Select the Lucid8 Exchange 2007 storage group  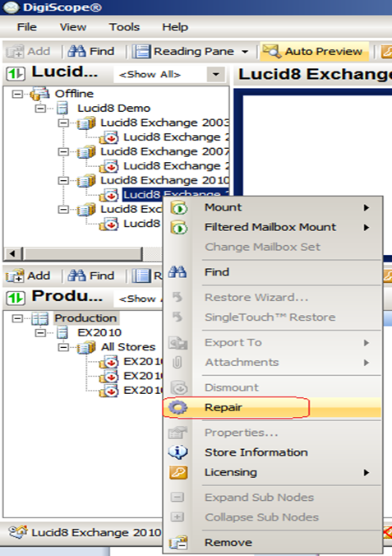(164, 151)
